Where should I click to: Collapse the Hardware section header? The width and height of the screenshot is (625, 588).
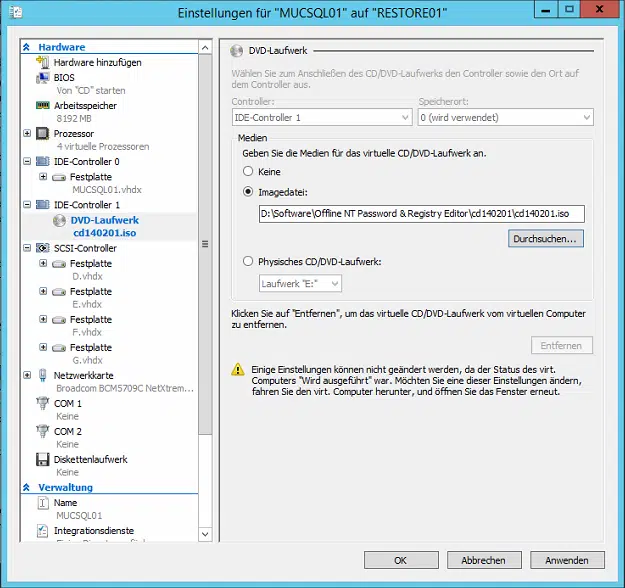tap(27, 47)
